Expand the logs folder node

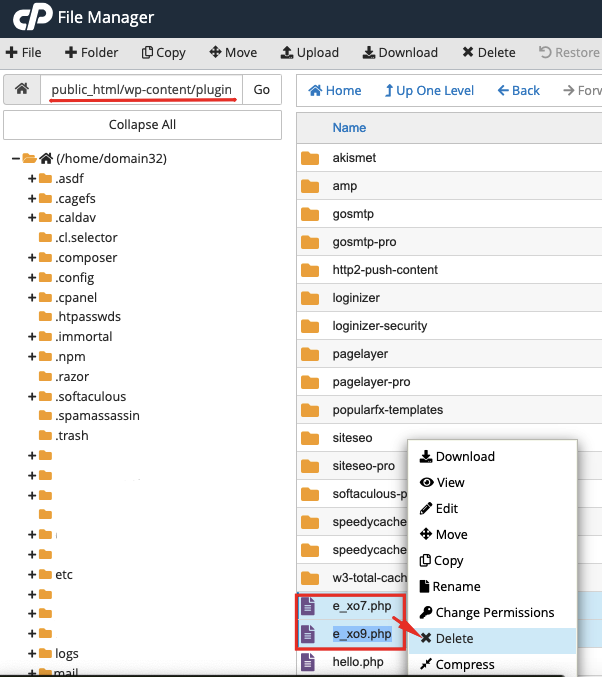pyautogui.click(x=32, y=653)
